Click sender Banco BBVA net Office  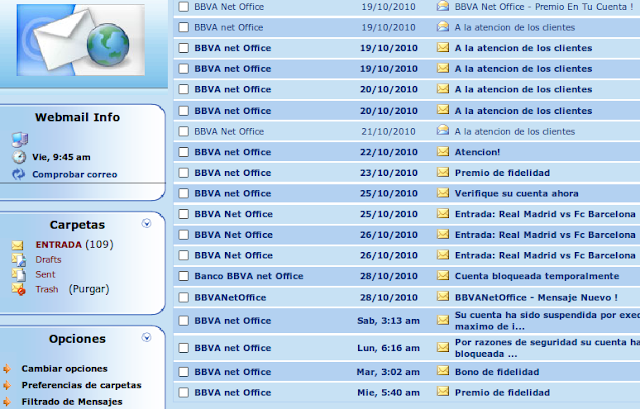click(249, 276)
